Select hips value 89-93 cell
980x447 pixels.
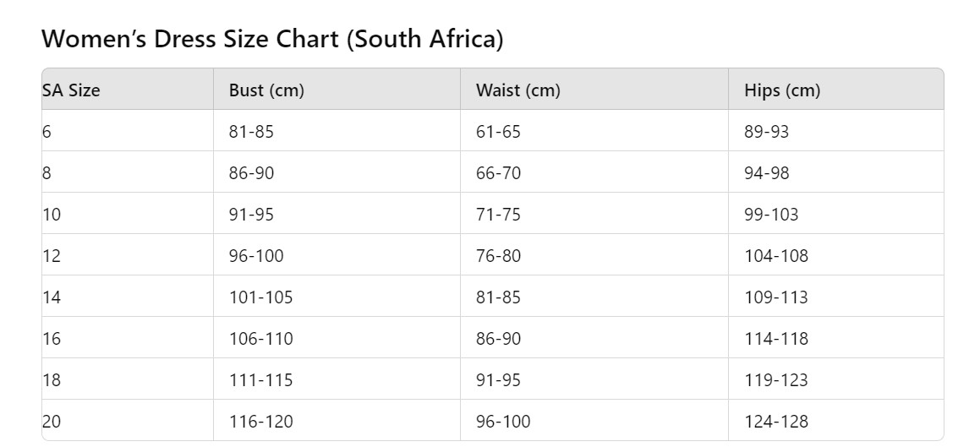click(766, 132)
